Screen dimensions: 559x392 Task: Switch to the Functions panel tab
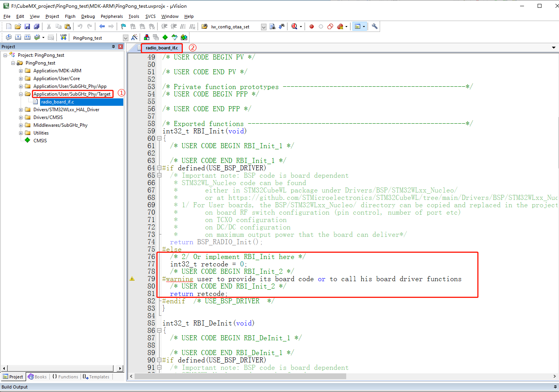[65, 377]
